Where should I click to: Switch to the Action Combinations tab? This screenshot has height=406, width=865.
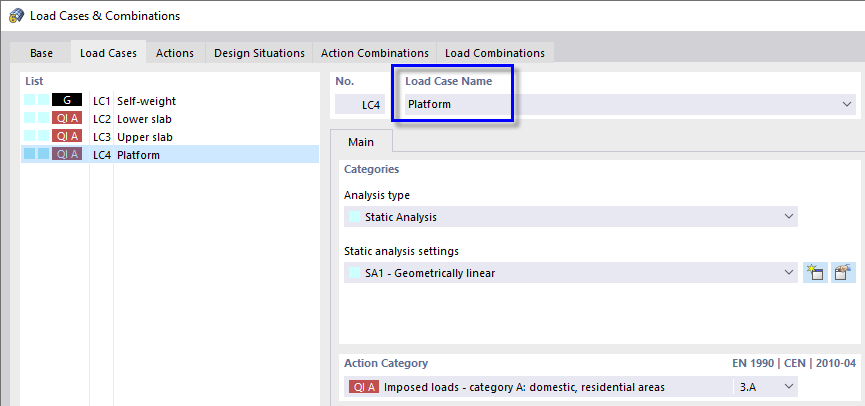click(x=375, y=53)
